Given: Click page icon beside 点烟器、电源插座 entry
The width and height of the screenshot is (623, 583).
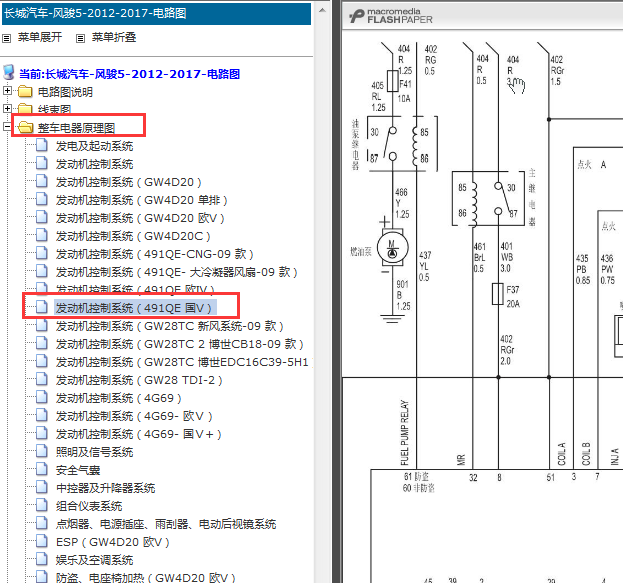Looking at the screenshot, I should (42, 523).
